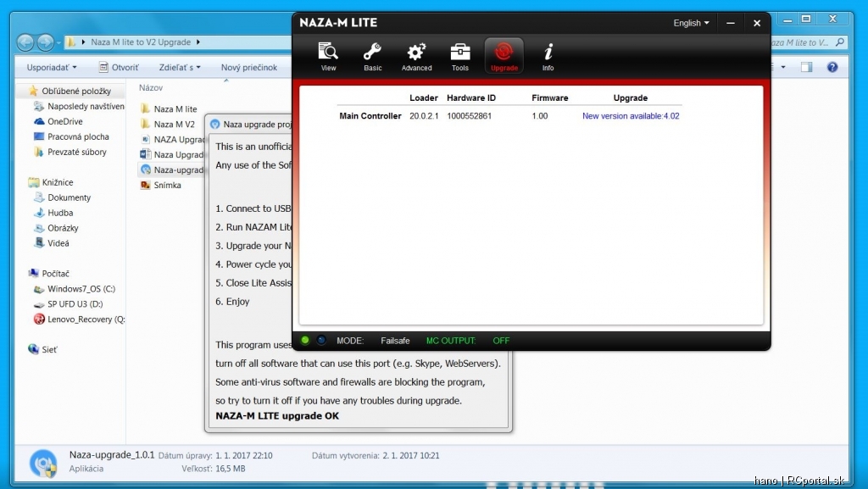Open the Usporiadať menu in Explorer
Screen dimensions: 868x489
click(x=52, y=68)
